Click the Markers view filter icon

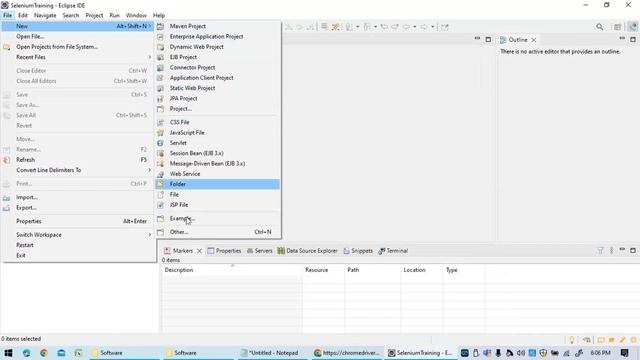[x=600, y=251]
